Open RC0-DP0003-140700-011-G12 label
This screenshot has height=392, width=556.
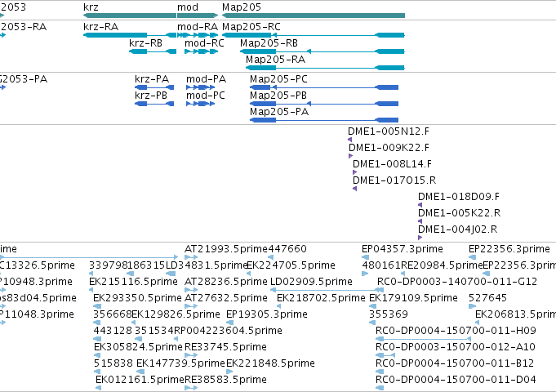(x=457, y=281)
